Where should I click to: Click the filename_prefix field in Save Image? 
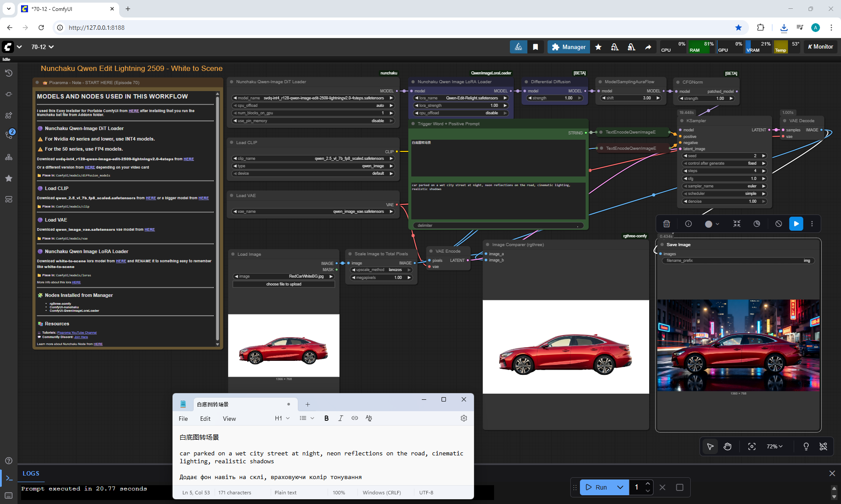(738, 261)
